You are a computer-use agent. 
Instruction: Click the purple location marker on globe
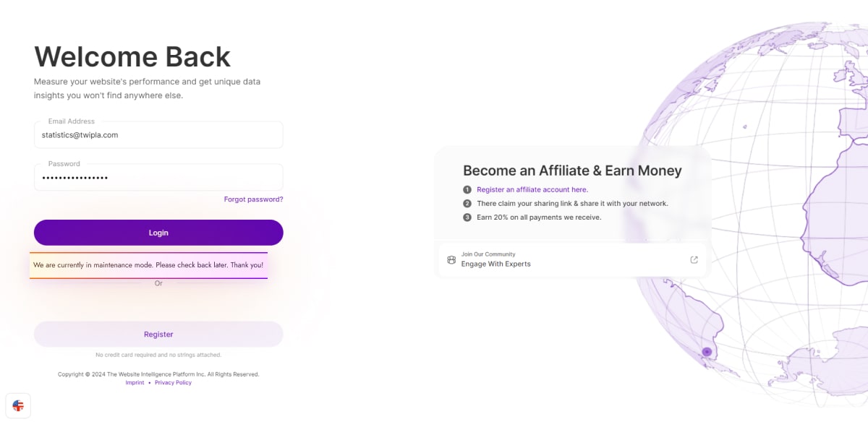[707, 352]
